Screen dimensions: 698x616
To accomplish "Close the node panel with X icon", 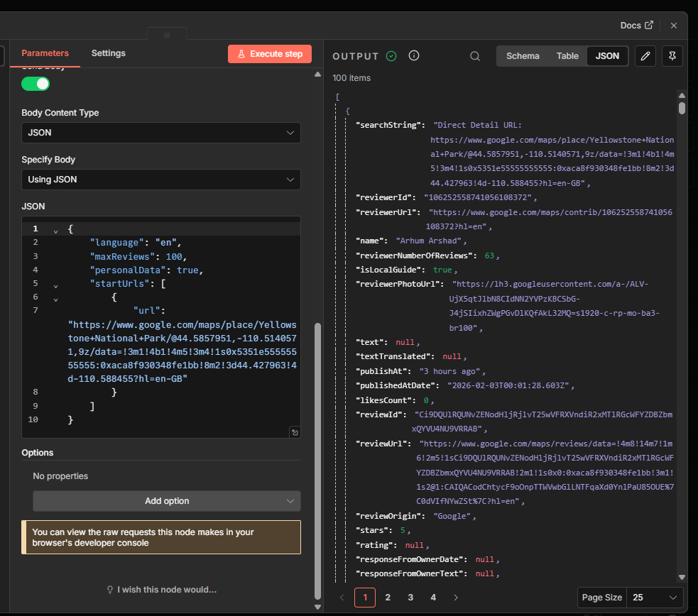I will pos(674,26).
